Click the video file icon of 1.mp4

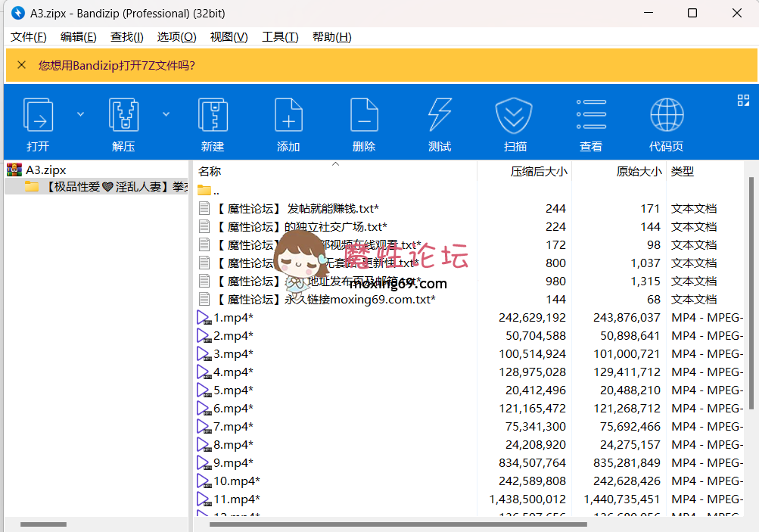coord(204,318)
